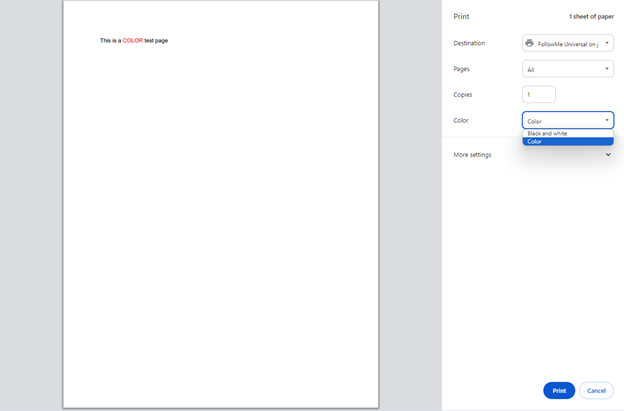624x411 pixels.
Task: Click the More settings chevron arrow
Action: coord(608,155)
